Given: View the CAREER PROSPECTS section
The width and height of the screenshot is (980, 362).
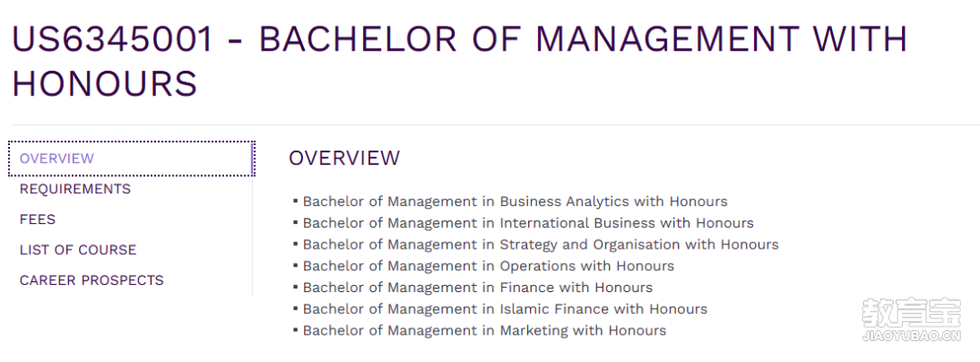Looking at the screenshot, I should tap(92, 280).
